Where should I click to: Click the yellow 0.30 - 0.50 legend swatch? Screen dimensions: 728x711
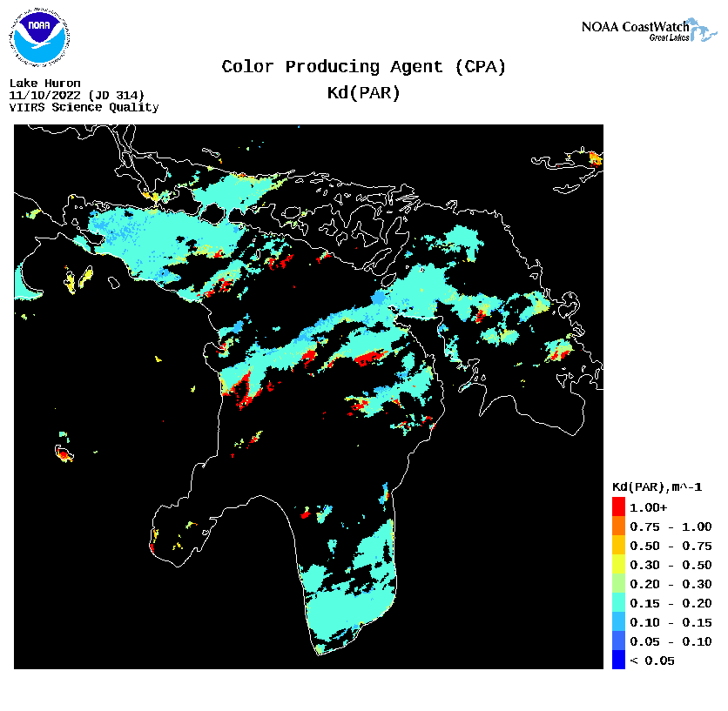click(618, 564)
